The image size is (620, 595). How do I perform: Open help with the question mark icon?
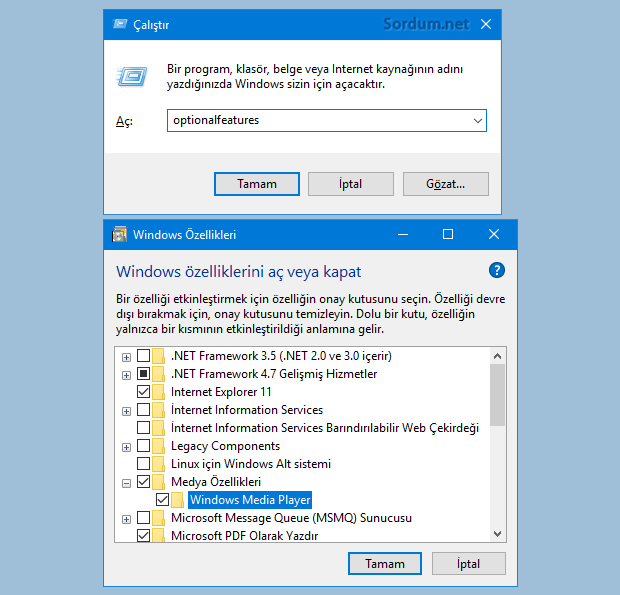pos(497,270)
